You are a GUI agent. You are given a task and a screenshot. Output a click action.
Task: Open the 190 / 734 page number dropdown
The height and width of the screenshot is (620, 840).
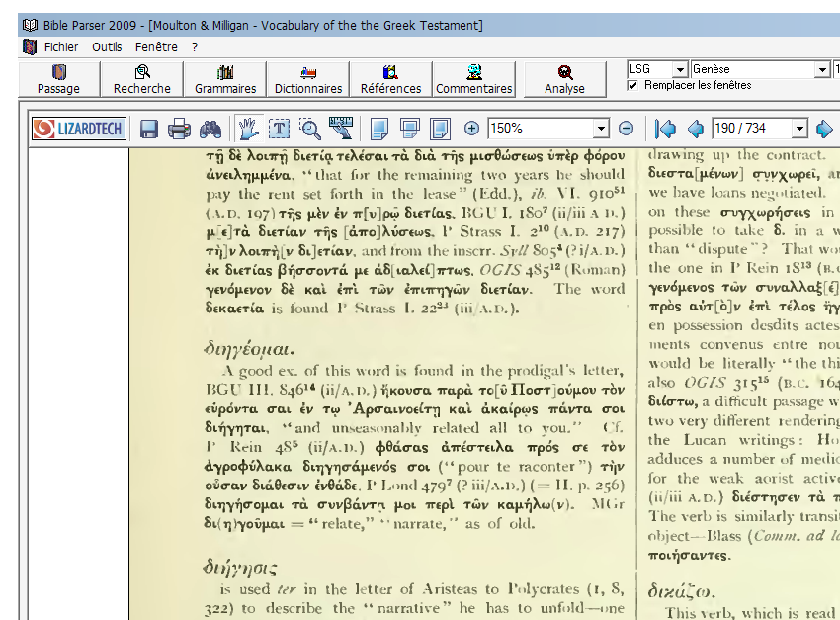[x=799, y=129]
